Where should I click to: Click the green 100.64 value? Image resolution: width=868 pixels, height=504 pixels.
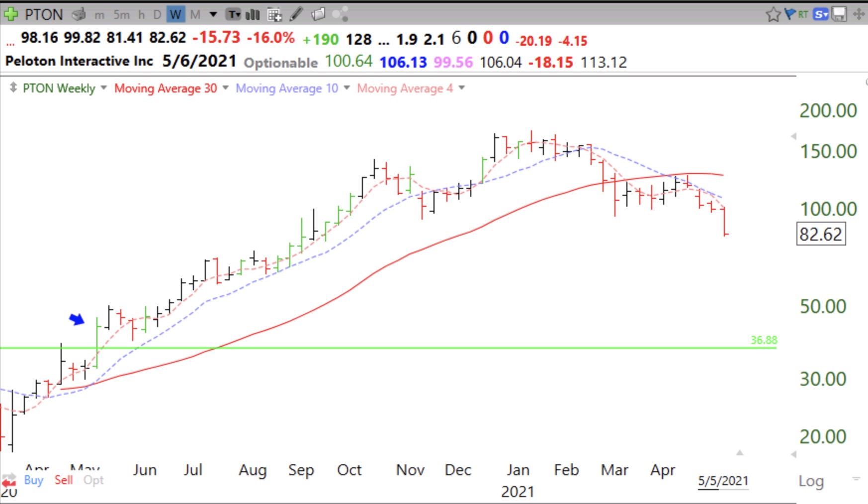[x=348, y=61]
